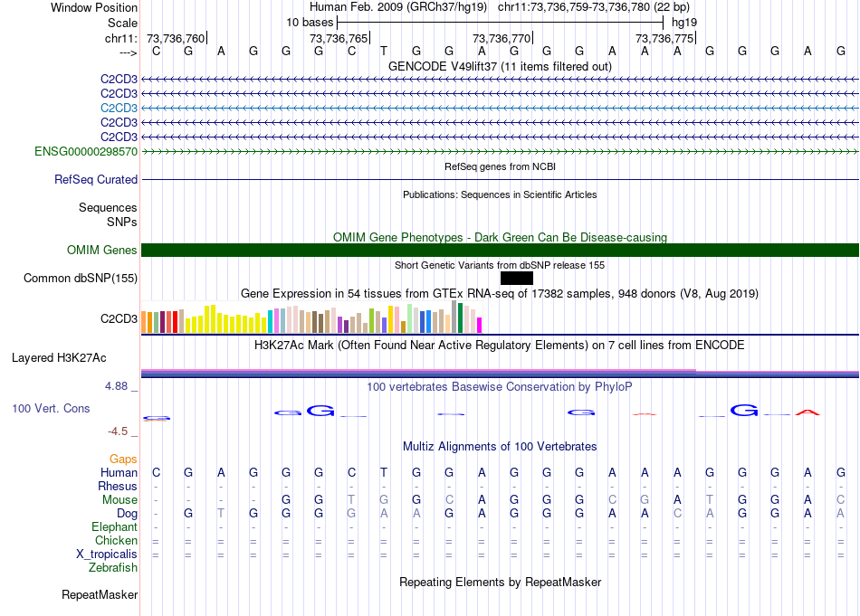Open the OMIM Genes dark green bar
Image resolution: width=860 pixels, height=616 pixels.
[500, 250]
